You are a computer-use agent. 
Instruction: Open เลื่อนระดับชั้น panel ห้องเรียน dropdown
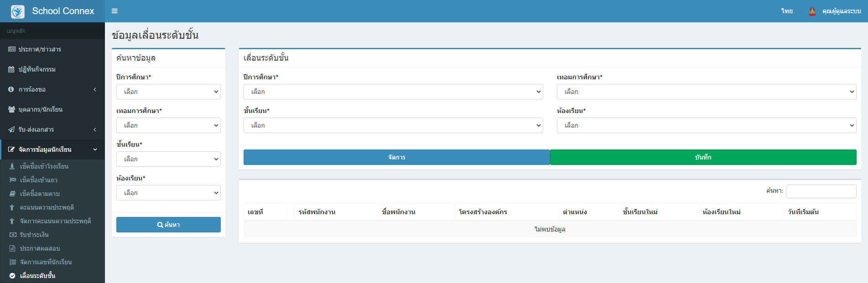[707, 125]
